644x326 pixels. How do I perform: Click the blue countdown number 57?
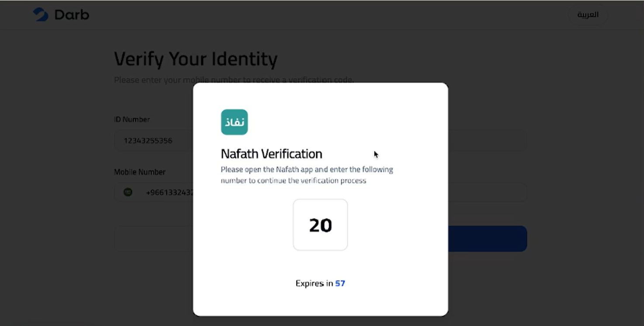[340, 283]
